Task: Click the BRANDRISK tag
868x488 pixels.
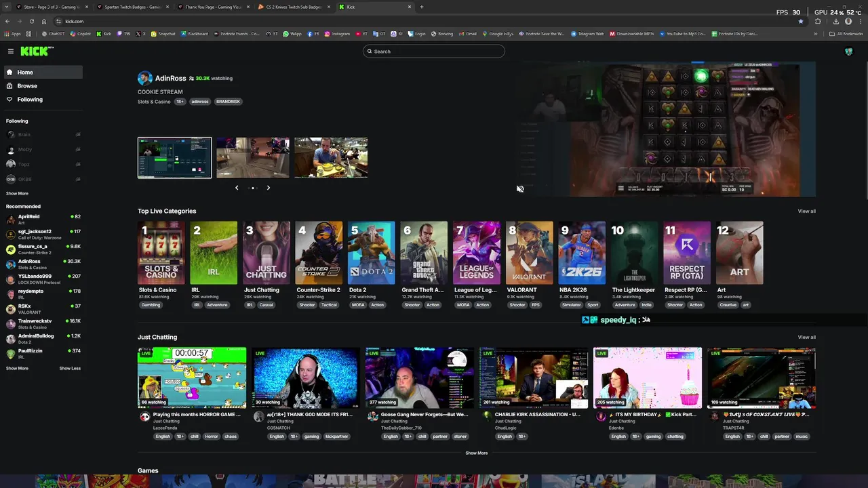Action: tap(228, 102)
